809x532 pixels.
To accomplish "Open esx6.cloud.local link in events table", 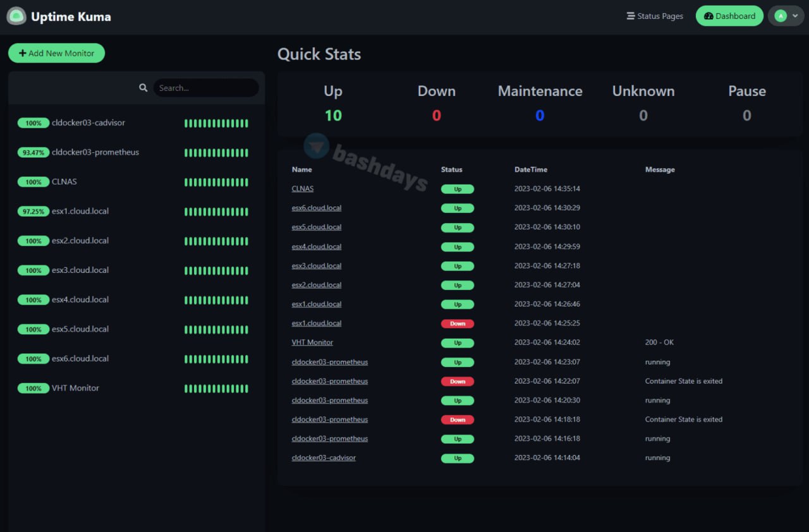I will click(317, 208).
